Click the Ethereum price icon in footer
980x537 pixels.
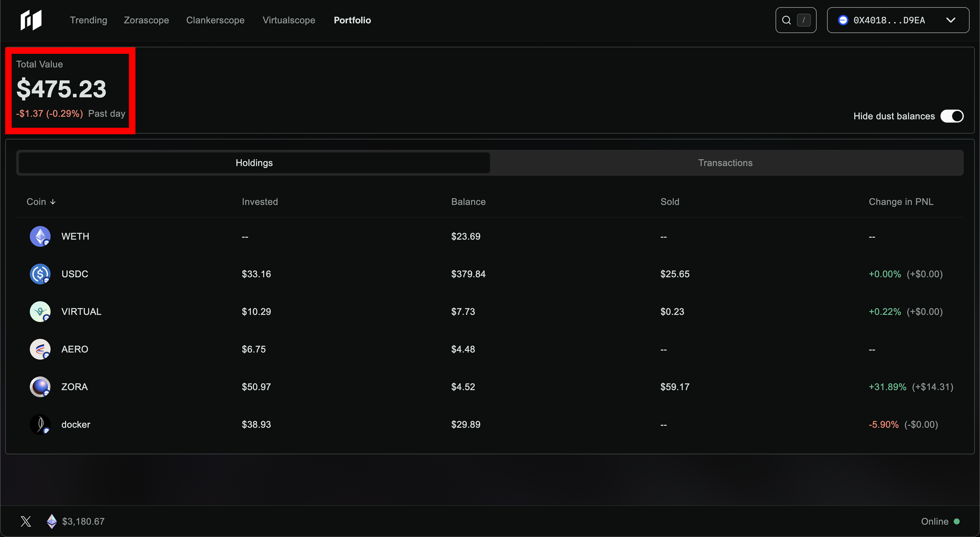[52, 521]
